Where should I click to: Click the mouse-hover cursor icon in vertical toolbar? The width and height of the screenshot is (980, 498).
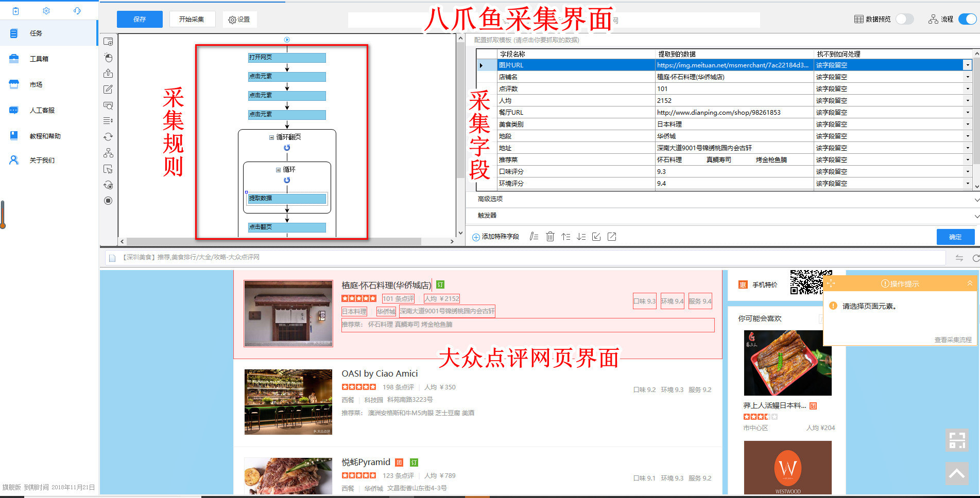(108, 169)
